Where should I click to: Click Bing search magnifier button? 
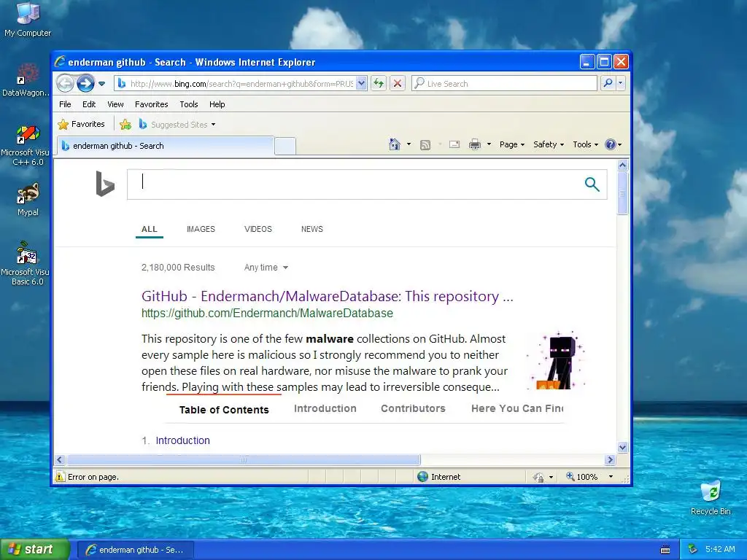[592, 184]
